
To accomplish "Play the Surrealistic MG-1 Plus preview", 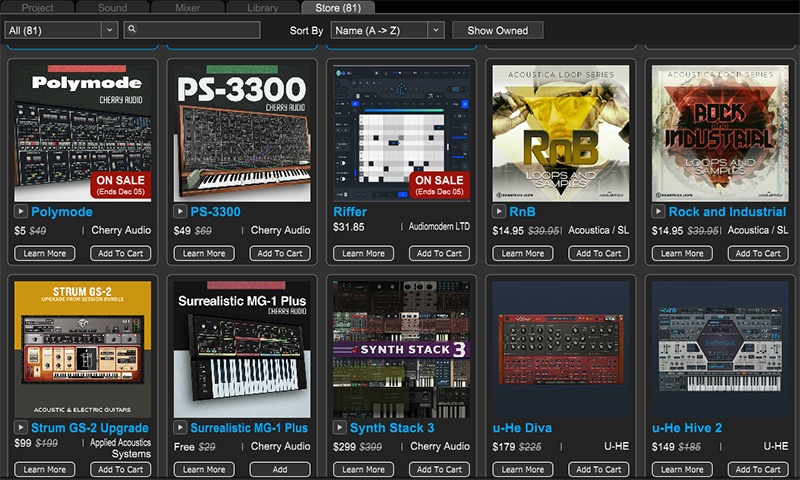I will (x=180, y=427).
